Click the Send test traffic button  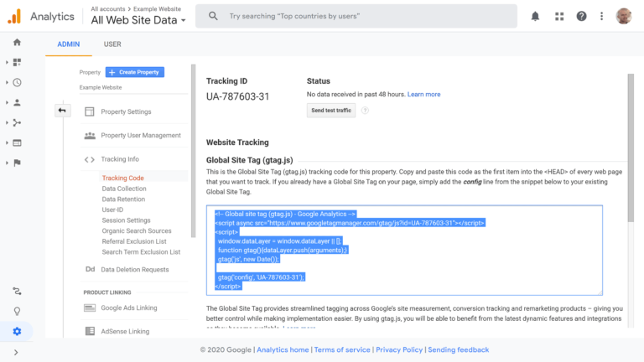[x=331, y=111]
